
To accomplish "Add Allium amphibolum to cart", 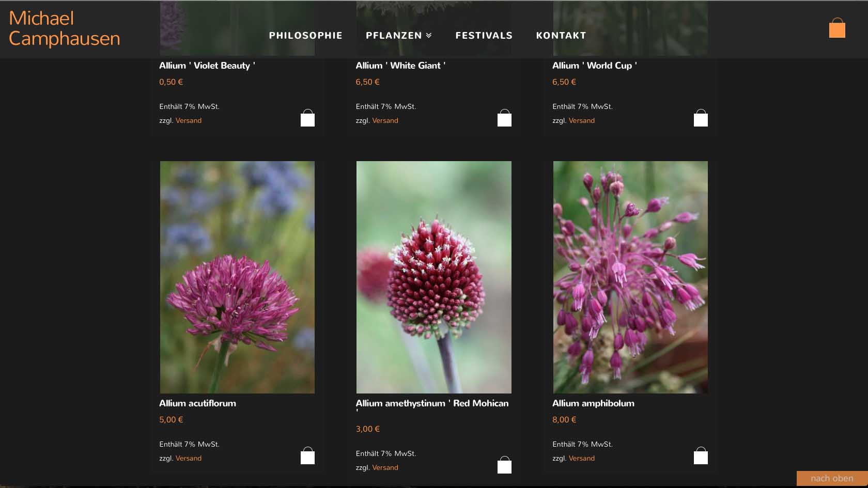I will point(701,456).
